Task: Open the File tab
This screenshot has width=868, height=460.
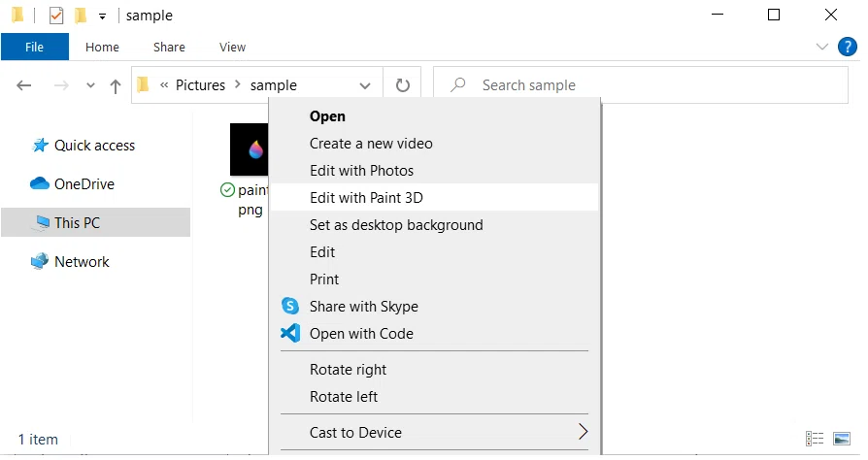Action: click(x=34, y=47)
